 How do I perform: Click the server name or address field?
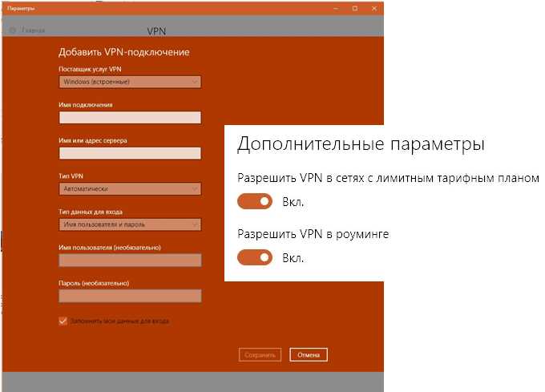pos(130,153)
